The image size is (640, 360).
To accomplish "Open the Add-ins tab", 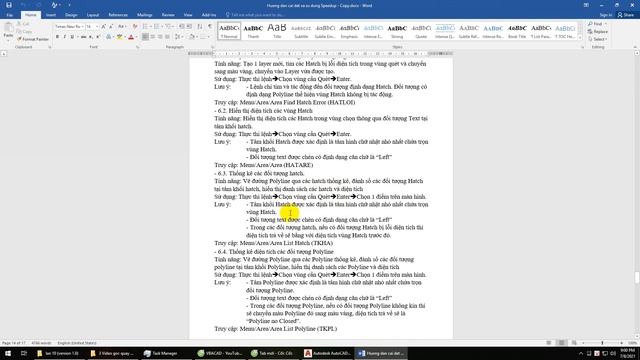I will pyautogui.click(x=209, y=15).
